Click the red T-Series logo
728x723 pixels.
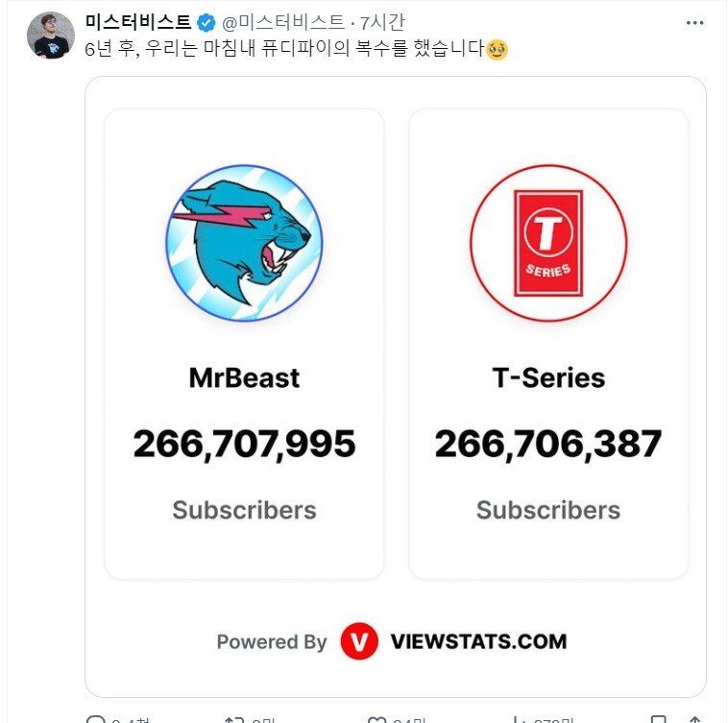[548, 242]
